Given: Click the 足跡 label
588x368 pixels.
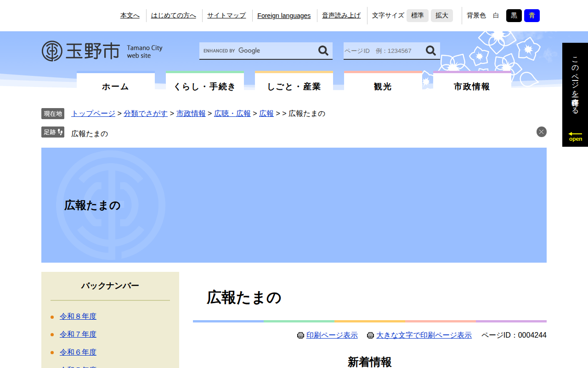Looking at the screenshot, I should (x=53, y=132).
